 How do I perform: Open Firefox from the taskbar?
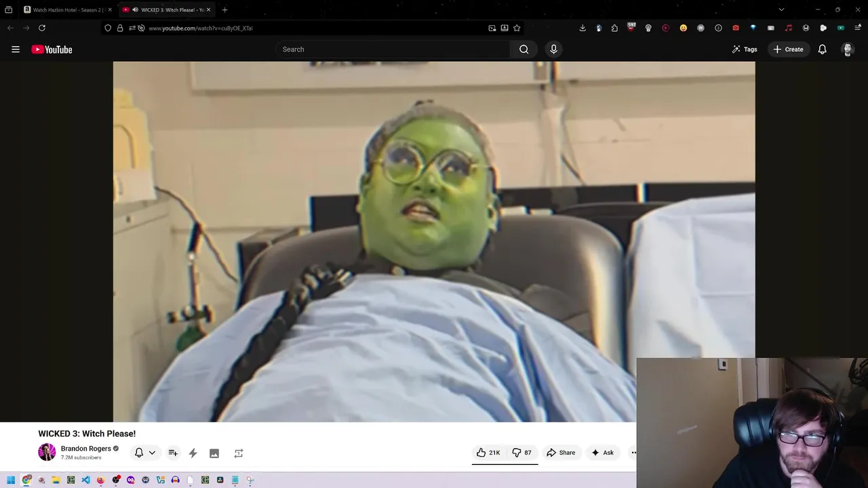(x=100, y=480)
